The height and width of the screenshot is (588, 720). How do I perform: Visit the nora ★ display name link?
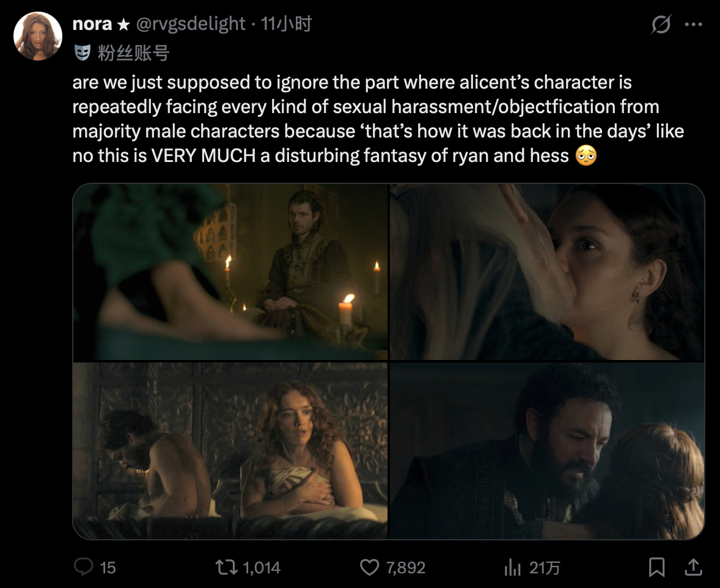[x=101, y=24]
